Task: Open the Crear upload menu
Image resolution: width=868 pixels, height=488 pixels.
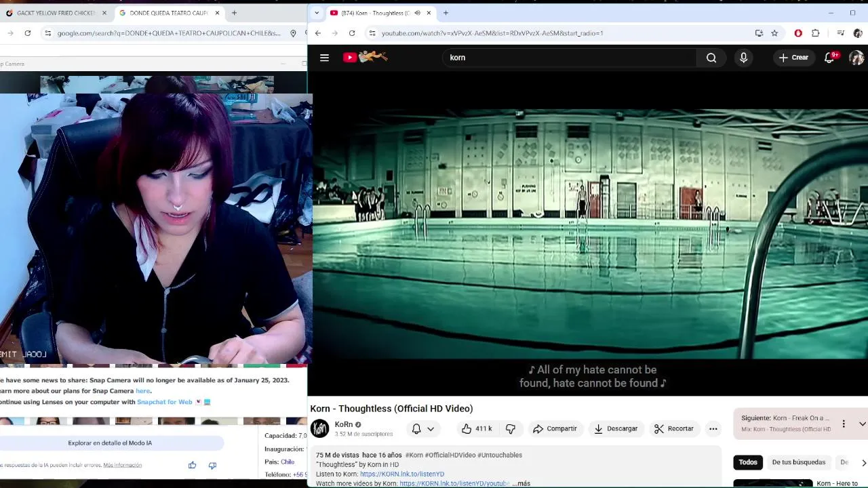Action: (x=793, y=58)
